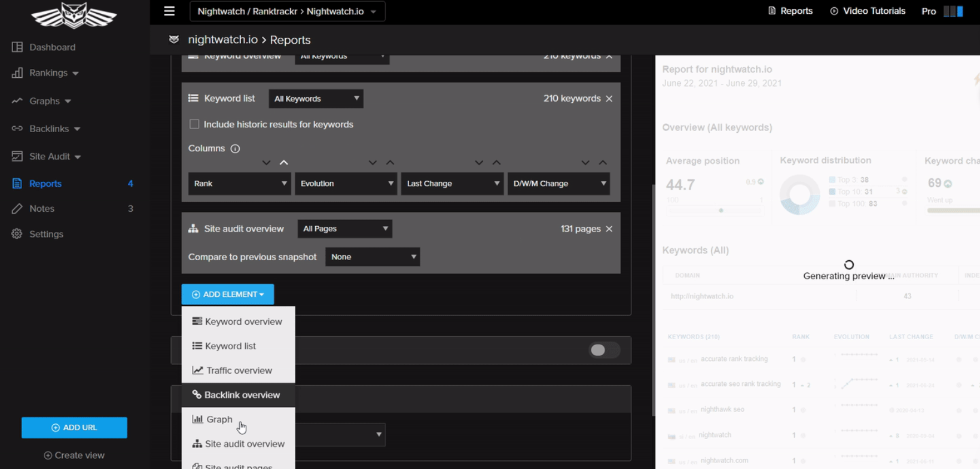Move Evolution column down with chevron
The image size is (980, 469).
373,163
